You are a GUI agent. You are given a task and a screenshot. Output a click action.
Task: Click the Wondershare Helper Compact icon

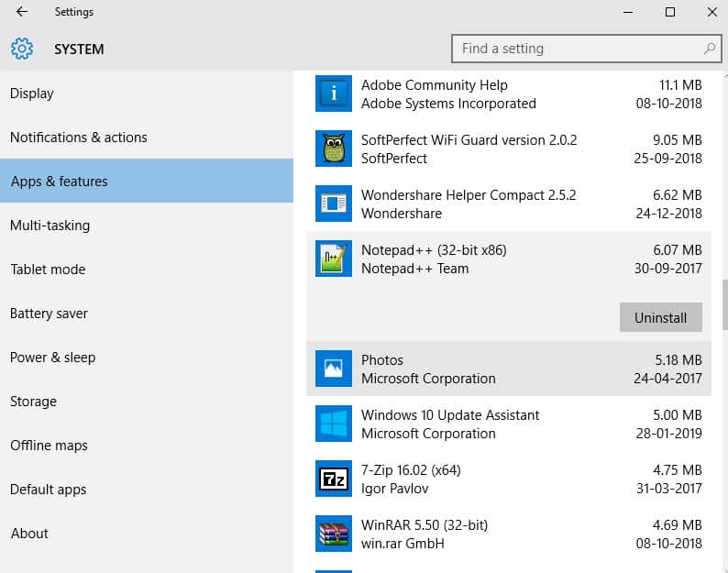pyautogui.click(x=333, y=204)
